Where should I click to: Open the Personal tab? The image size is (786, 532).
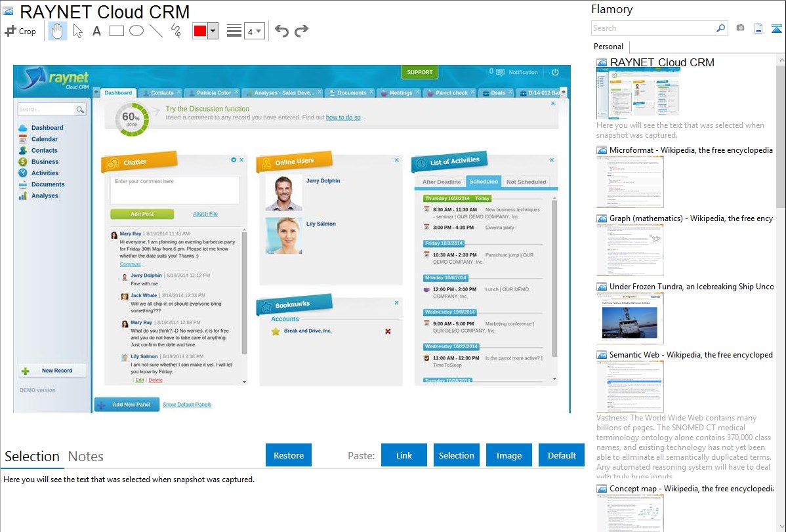click(609, 47)
